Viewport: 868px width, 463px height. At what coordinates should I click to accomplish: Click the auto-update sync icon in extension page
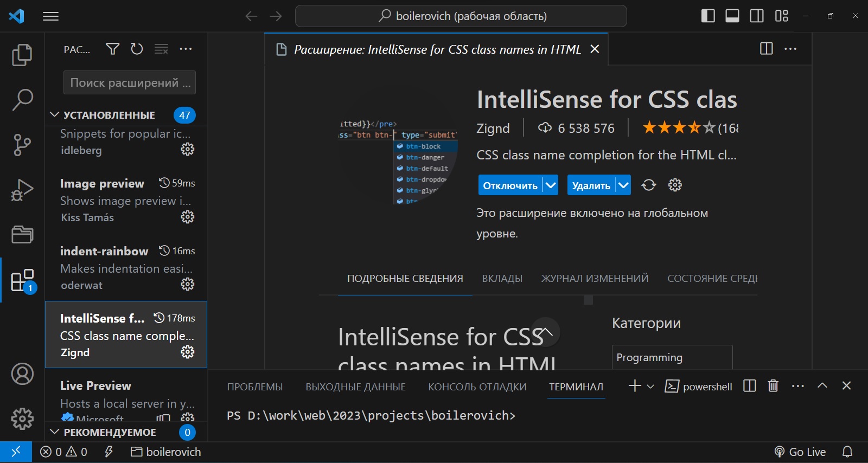coord(649,185)
